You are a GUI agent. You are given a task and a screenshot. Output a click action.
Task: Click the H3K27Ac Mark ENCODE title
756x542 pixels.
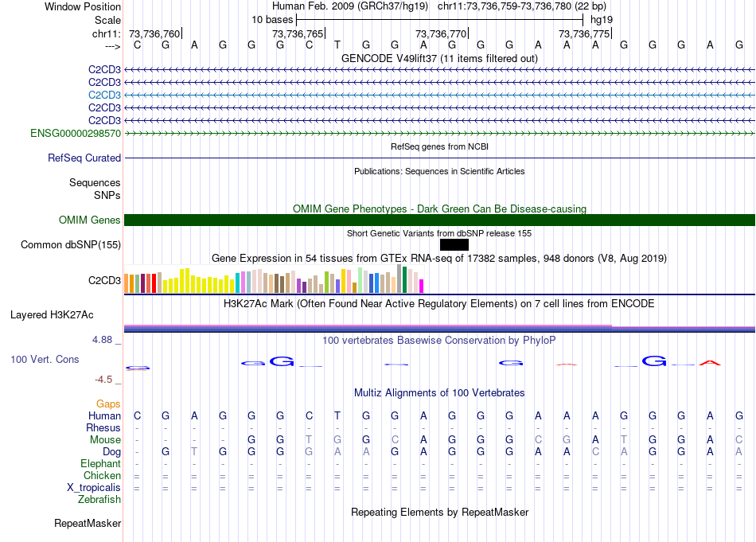pos(439,304)
